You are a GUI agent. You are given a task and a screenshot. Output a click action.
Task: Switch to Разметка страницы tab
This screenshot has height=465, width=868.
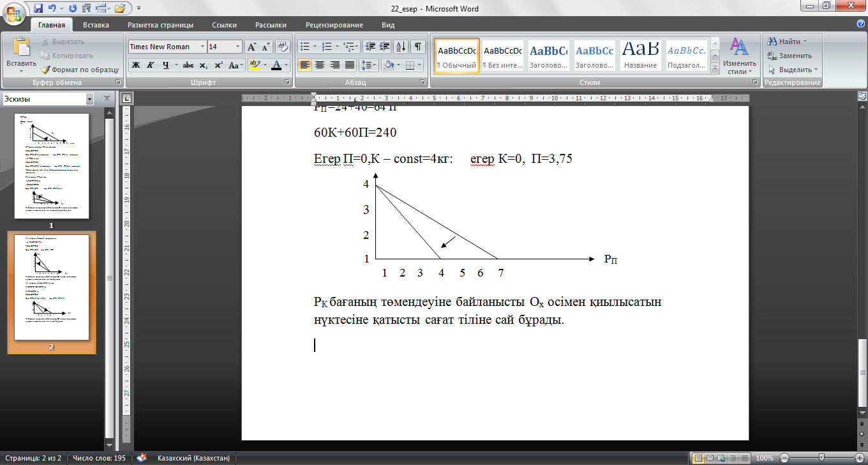click(160, 25)
